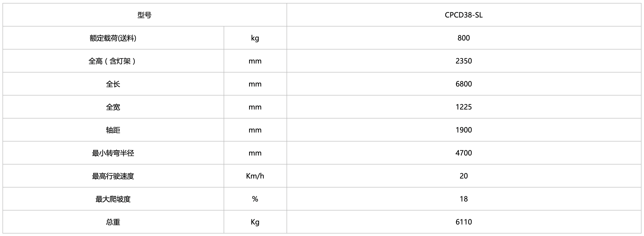Select the overall width value 1225

pos(464,107)
